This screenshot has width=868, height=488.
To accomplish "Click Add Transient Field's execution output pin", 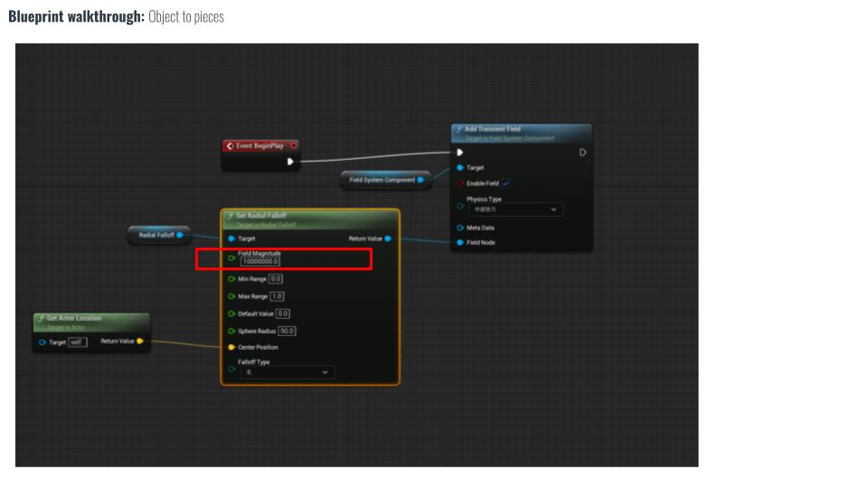I will click(582, 152).
